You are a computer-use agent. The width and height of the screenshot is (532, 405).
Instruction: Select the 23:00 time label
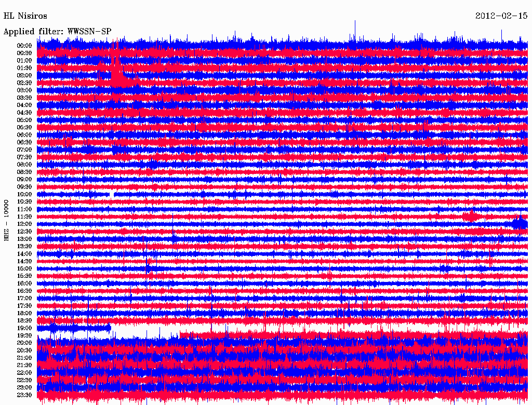(24, 388)
